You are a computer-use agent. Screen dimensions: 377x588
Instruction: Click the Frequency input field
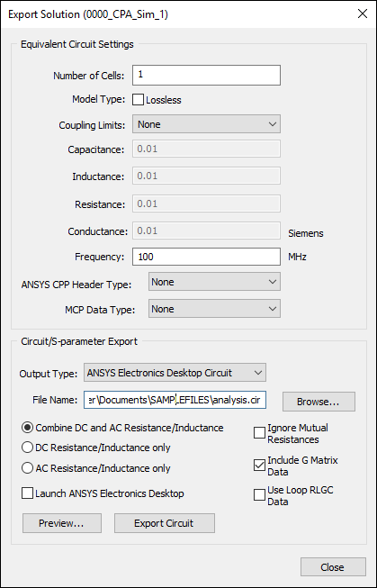[206, 257]
